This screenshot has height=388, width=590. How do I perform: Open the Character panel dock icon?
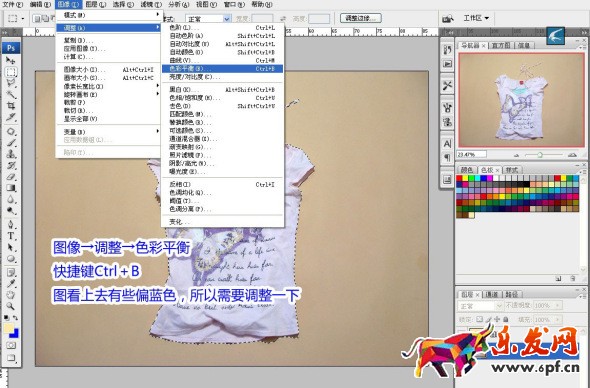click(x=447, y=144)
